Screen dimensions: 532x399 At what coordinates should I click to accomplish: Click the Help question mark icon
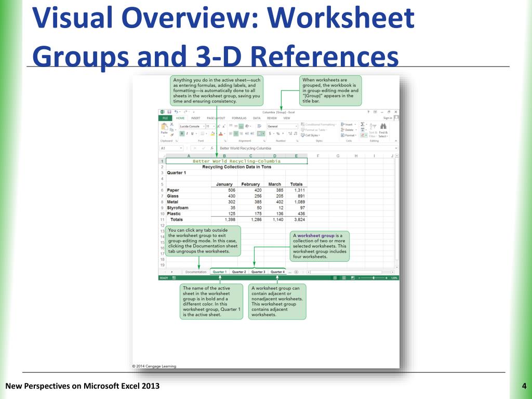coord(368,112)
